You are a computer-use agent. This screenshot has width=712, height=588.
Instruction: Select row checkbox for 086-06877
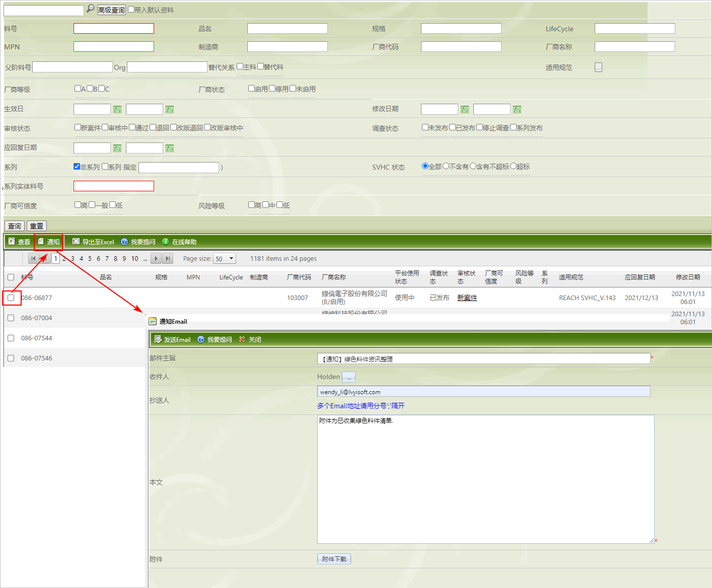11,298
